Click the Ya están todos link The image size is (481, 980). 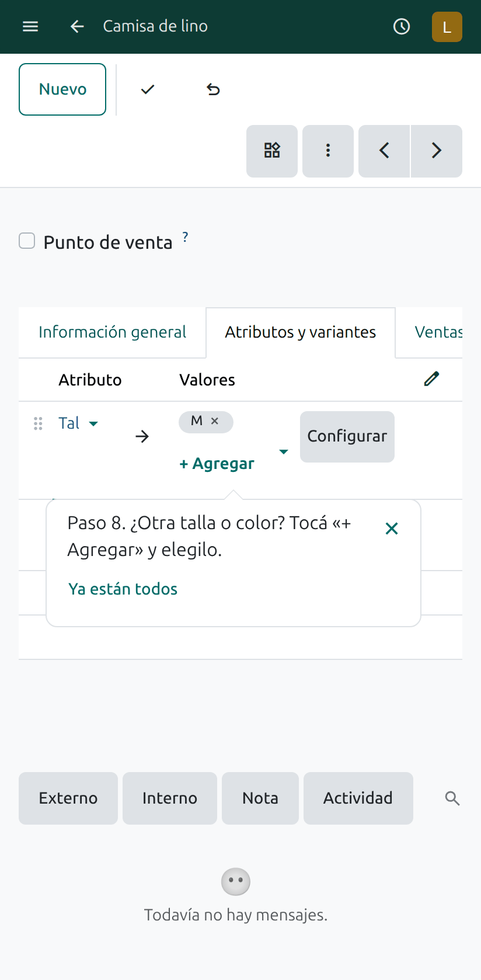(123, 589)
